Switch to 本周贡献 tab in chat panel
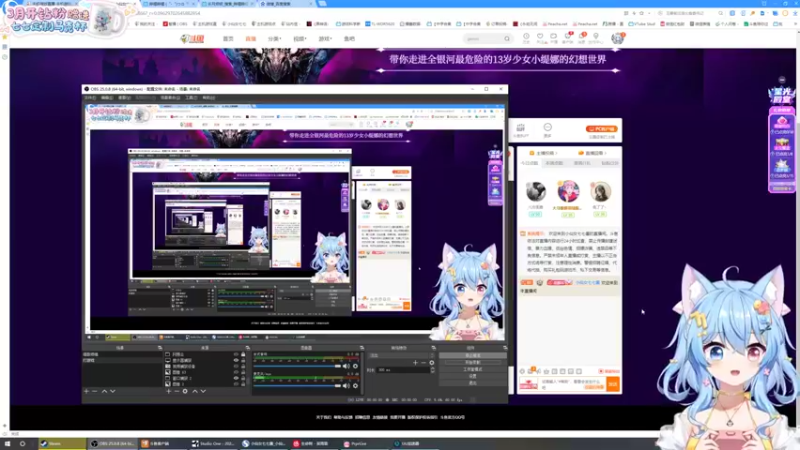 (555, 163)
